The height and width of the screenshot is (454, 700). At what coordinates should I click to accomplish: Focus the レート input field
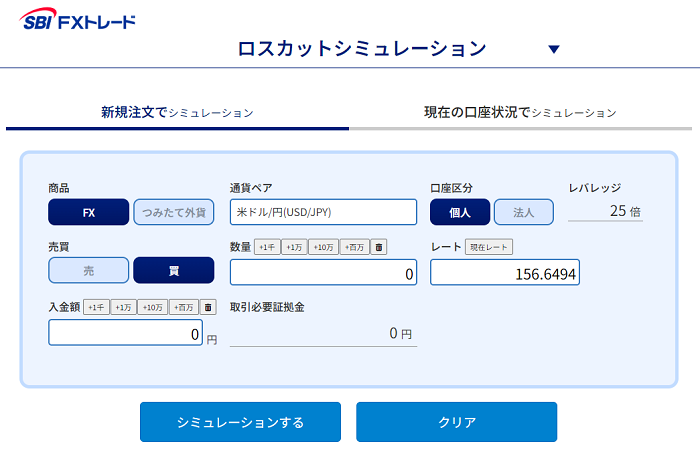click(505, 272)
